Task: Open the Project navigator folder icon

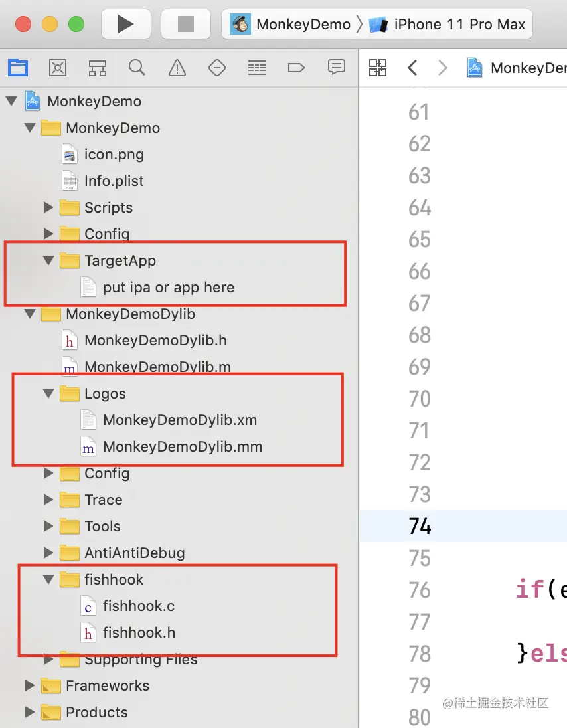Action: click(18, 68)
